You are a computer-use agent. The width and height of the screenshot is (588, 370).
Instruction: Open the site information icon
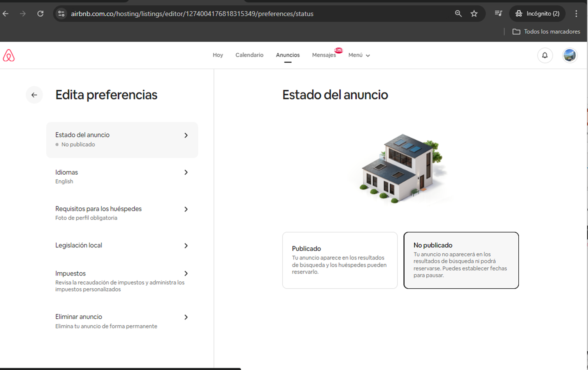(61, 14)
